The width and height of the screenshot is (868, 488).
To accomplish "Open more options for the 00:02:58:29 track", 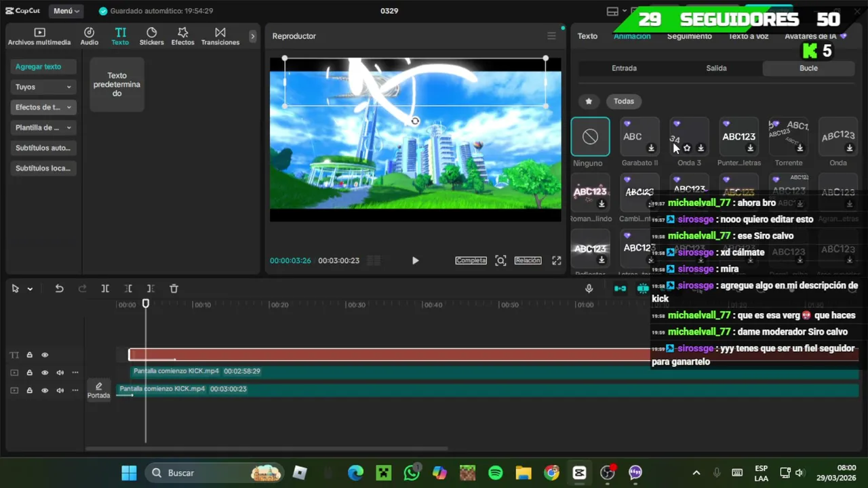I will tap(75, 373).
